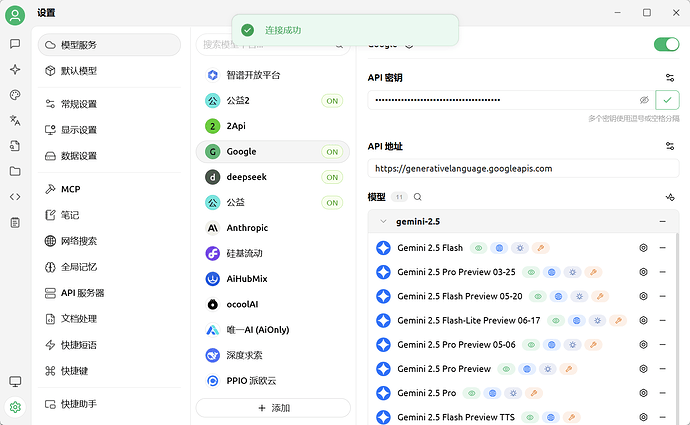Remove entire gemini-2.5 group
The height and width of the screenshot is (425, 690).
(x=662, y=221)
